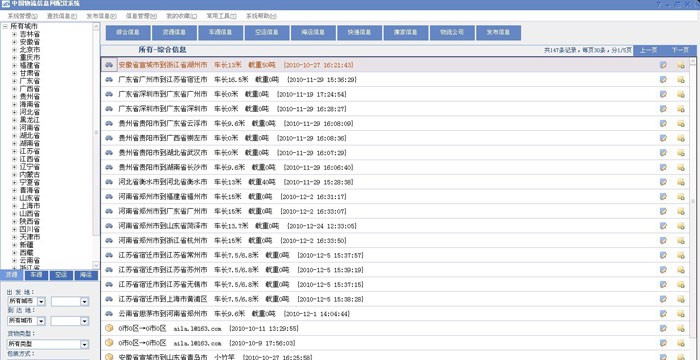Click edit icon for 2010-10-9 17:56:03 row
Viewport: 700px width, 360px height.
(663, 343)
